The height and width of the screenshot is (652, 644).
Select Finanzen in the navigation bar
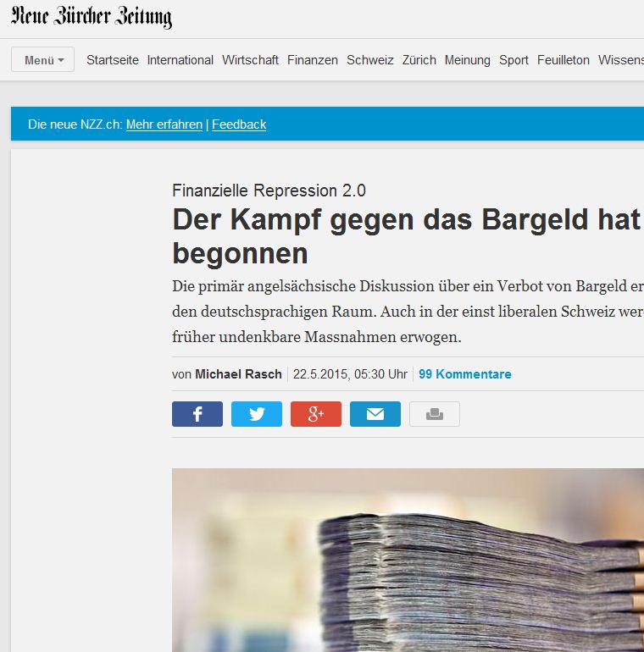tap(312, 60)
